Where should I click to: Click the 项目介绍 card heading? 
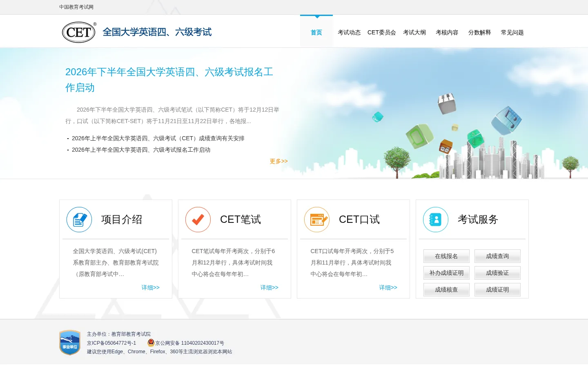point(122,220)
